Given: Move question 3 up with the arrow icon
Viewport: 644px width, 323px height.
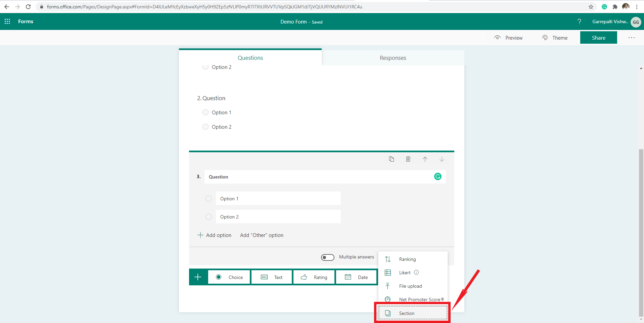Looking at the screenshot, I should (425, 159).
